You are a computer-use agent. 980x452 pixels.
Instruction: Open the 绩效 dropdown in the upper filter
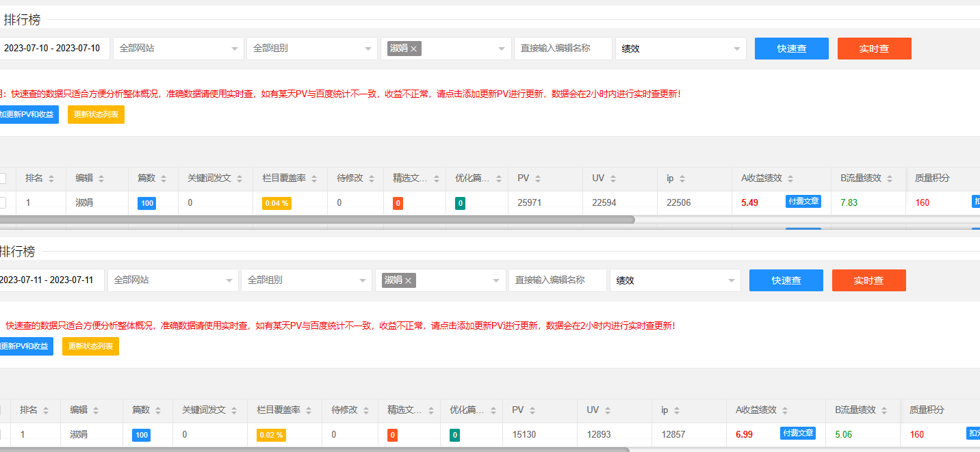680,49
